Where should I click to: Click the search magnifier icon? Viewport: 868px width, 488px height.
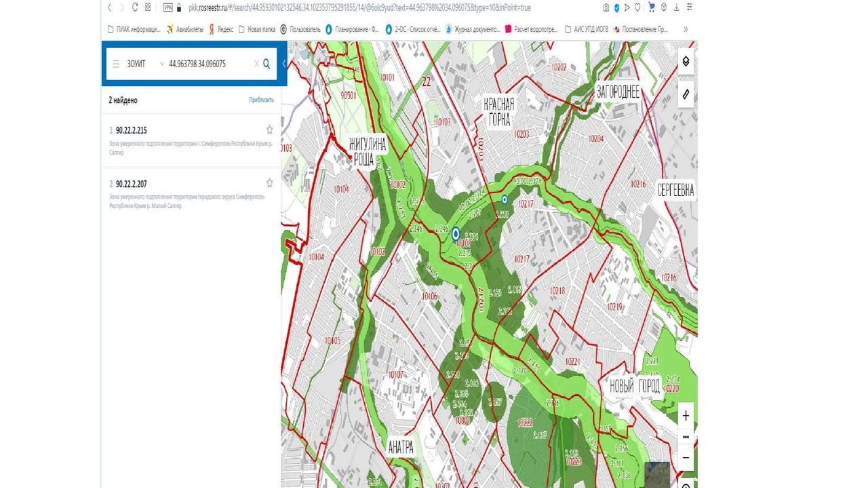[267, 64]
